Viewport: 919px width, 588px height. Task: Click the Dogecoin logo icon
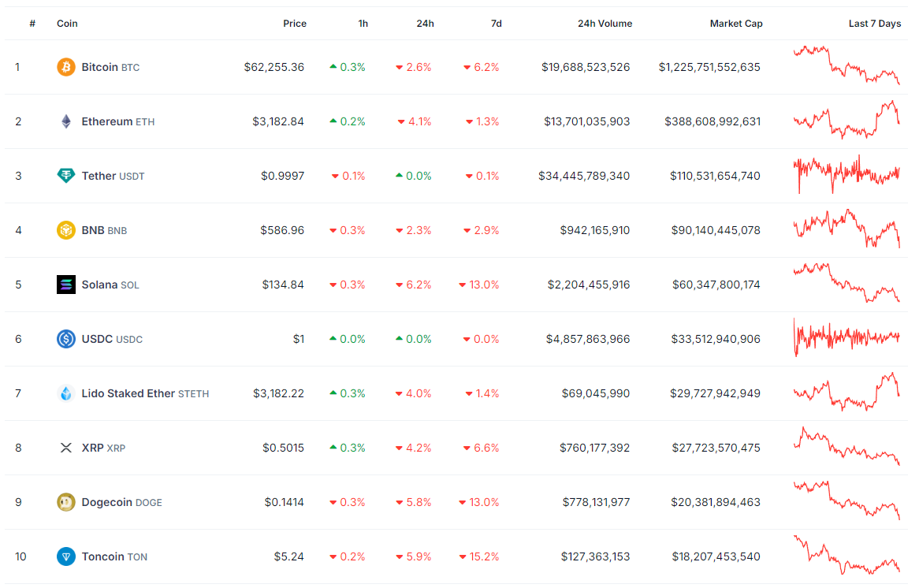(x=66, y=502)
